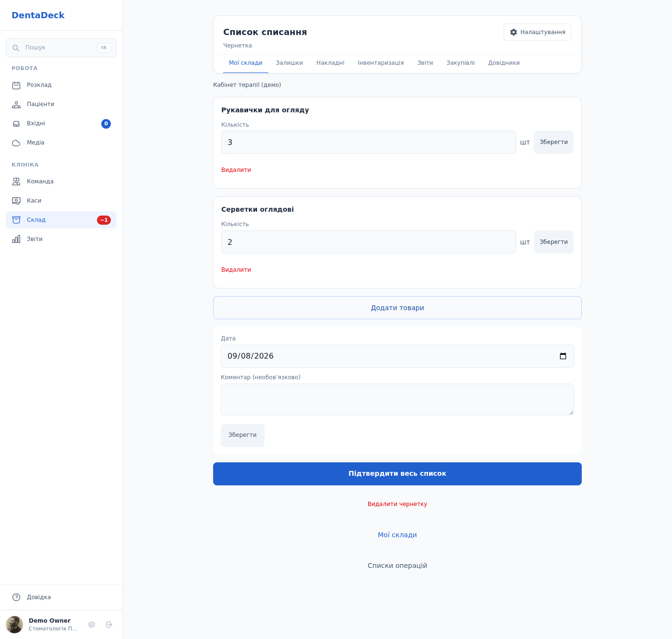Open the Інвентаризація tab
This screenshot has height=639, width=672.
(381, 63)
